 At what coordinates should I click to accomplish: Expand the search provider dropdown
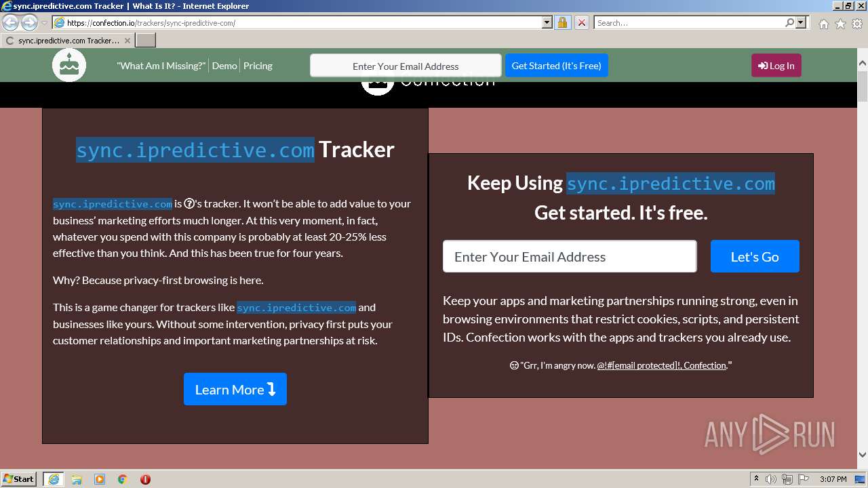click(x=801, y=22)
